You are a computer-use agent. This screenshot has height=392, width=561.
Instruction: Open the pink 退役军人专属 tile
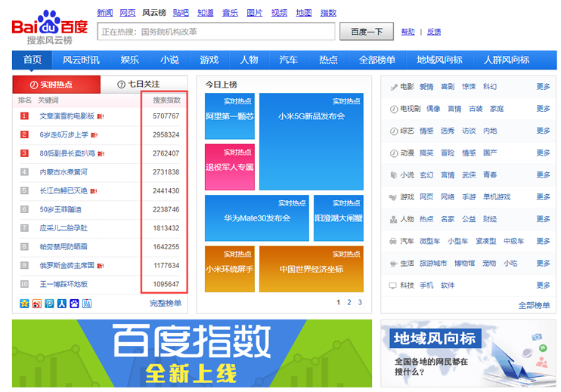tap(230, 167)
